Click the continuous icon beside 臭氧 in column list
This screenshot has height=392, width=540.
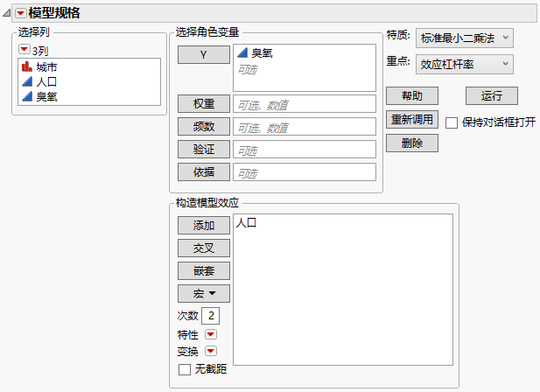pos(27,96)
